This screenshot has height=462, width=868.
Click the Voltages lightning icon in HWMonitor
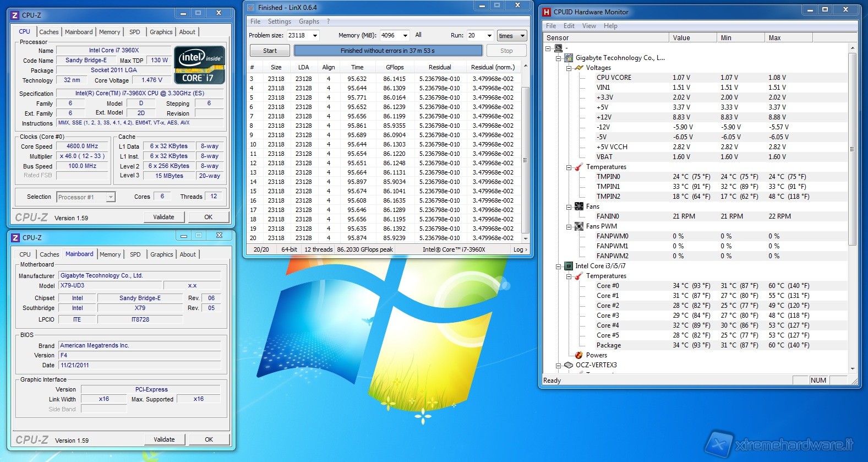[578, 68]
